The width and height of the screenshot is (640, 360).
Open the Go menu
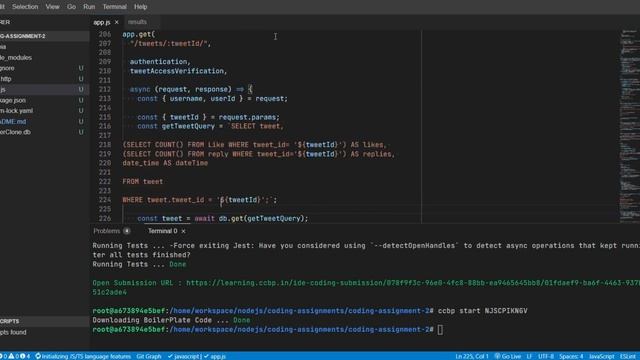[x=71, y=7]
